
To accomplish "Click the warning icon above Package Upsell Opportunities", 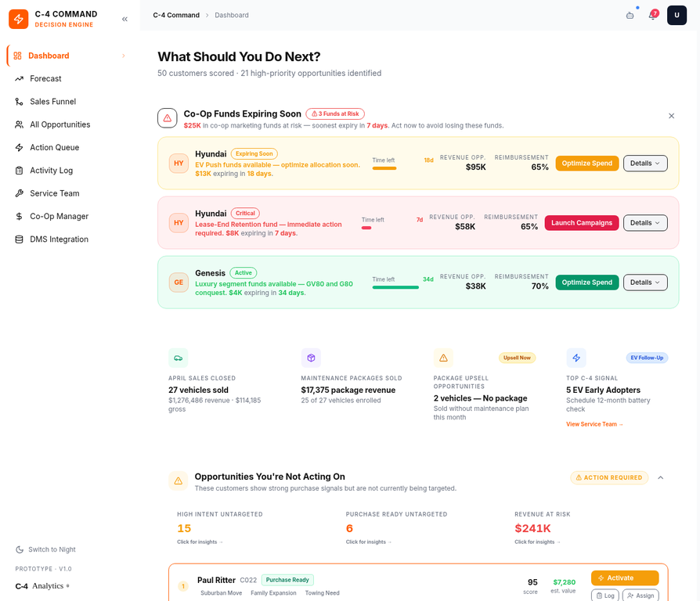I will click(443, 358).
